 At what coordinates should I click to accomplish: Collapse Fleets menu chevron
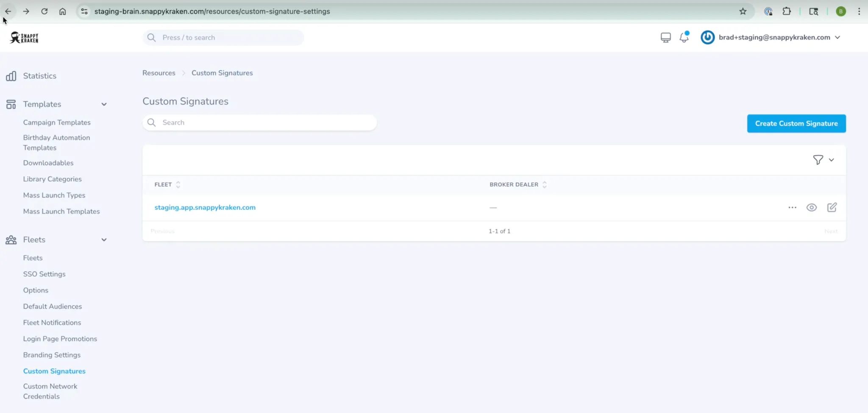pos(104,240)
